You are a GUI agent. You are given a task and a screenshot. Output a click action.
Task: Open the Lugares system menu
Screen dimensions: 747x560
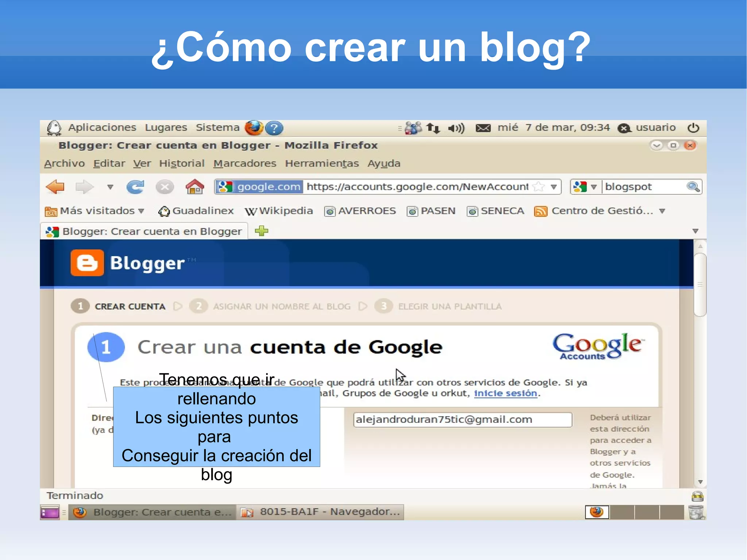pos(166,127)
